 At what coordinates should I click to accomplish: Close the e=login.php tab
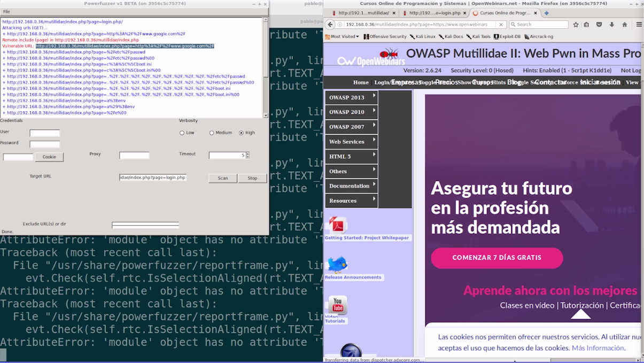[x=464, y=13]
